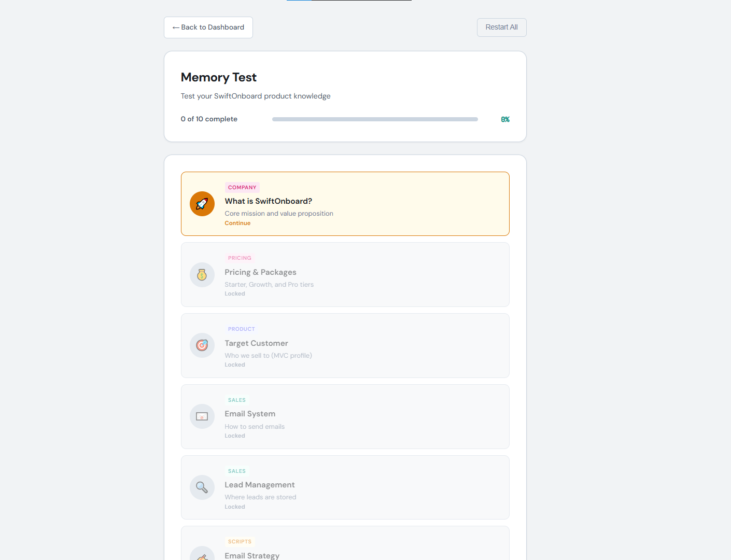Continue the What is SwiftOnboard module
731x560 pixels.
coord(237,223)
